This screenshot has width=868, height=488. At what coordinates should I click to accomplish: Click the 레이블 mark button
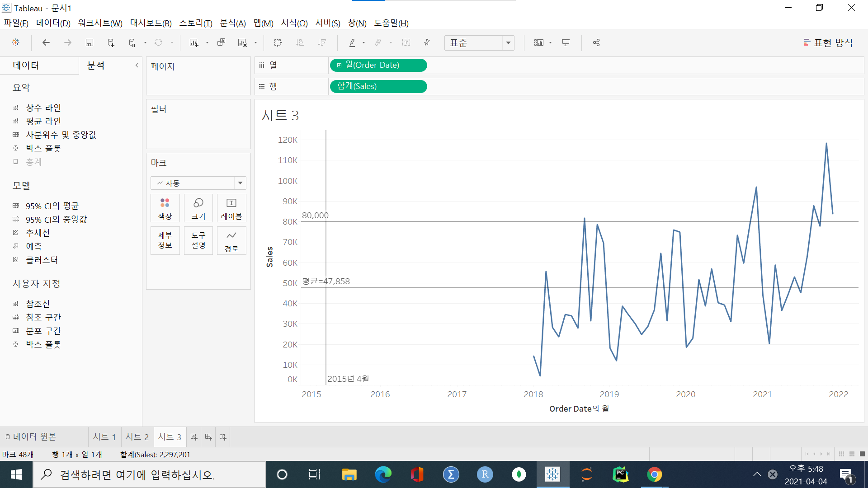[x=231, y=208]
